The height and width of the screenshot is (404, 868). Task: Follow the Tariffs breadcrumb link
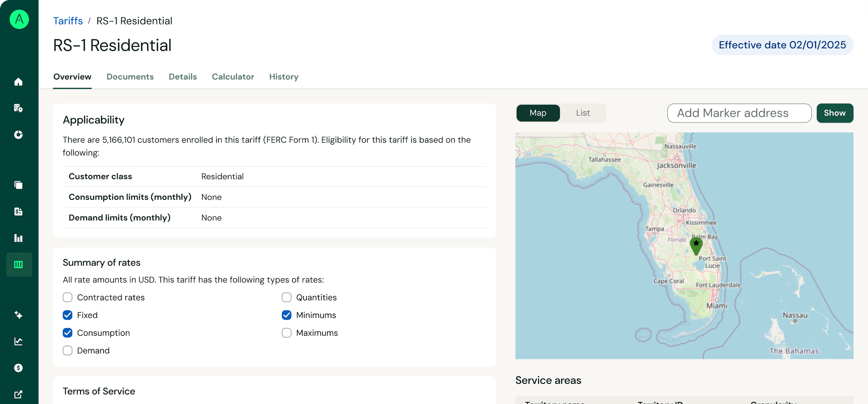click(x=68, y=21)
